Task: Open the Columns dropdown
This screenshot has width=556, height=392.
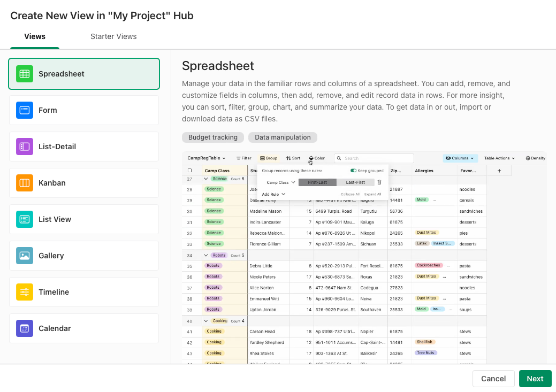Action: coord(460,158)
